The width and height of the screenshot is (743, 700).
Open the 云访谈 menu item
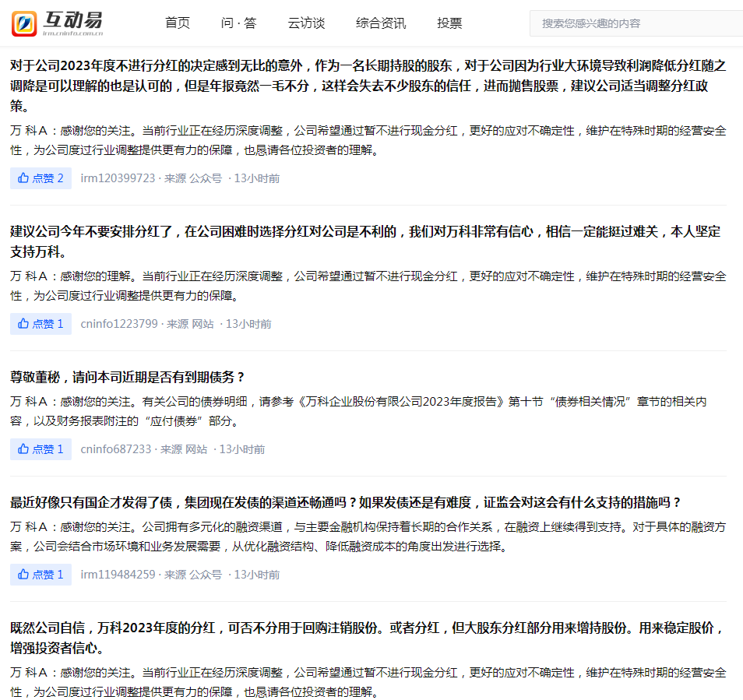(306, 23)
